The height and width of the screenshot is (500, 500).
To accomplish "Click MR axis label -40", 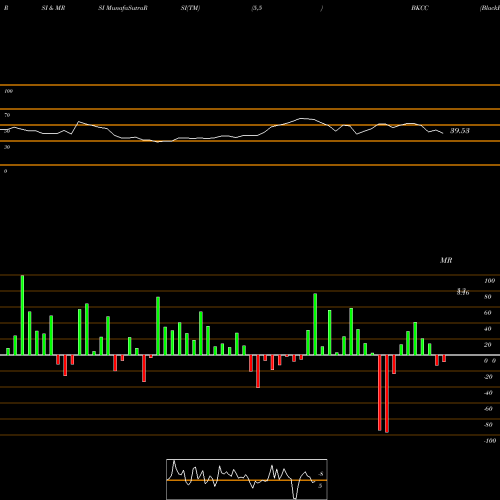I will 488,393.
